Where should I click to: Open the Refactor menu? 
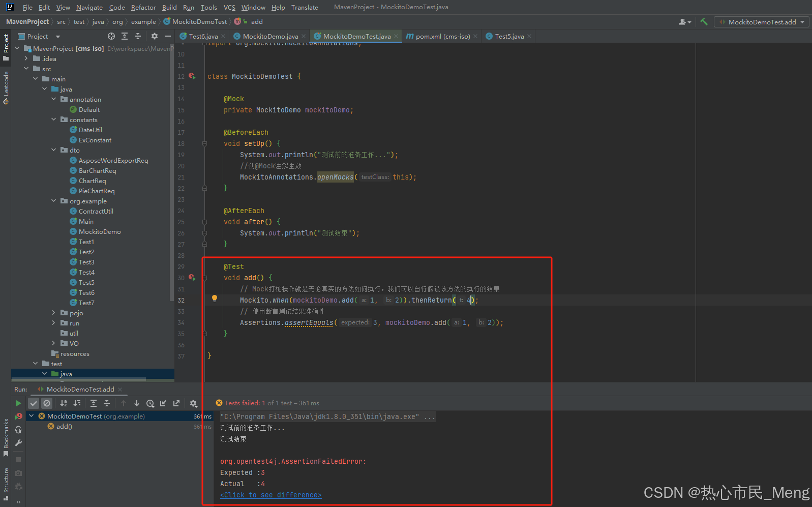[x=143, y=8]
